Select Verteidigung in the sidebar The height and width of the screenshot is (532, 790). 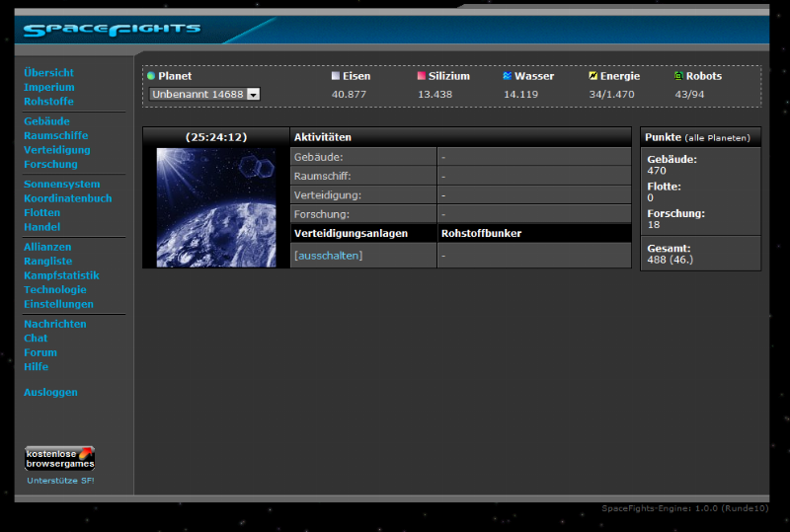pos(57,150)
